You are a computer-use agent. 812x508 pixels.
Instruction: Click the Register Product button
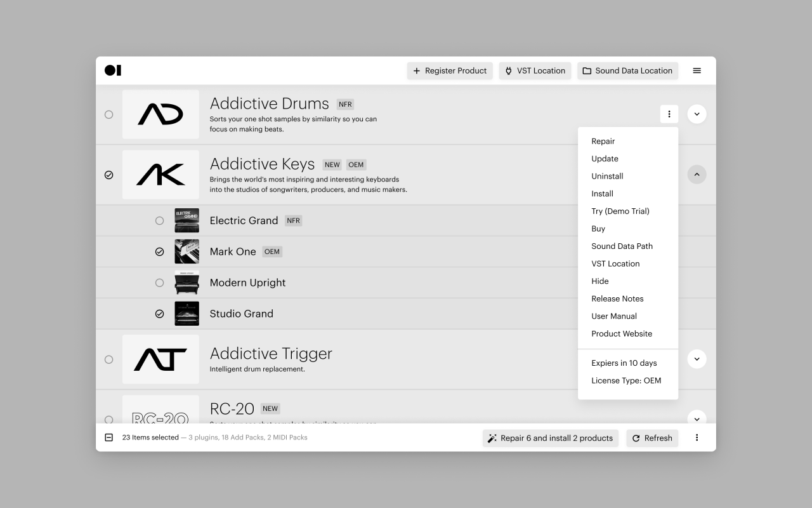[x=450, y=70]
